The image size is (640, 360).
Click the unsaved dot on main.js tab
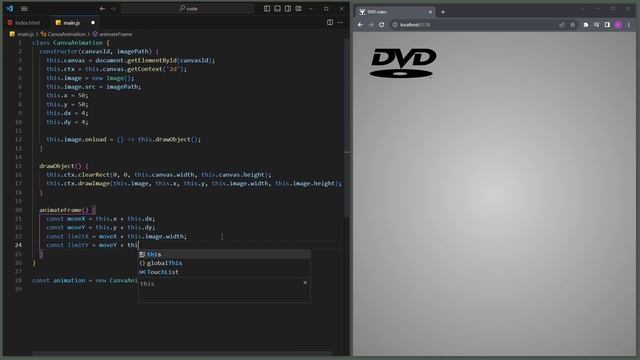pyautogui.click(x=93, y=23)
